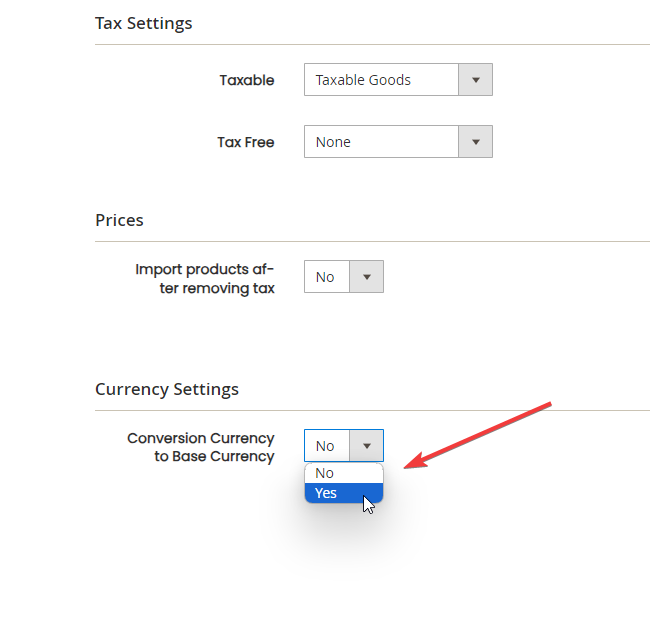Select Yes in the open currency list
The image size is (650, 624).
tap(344, 493)
